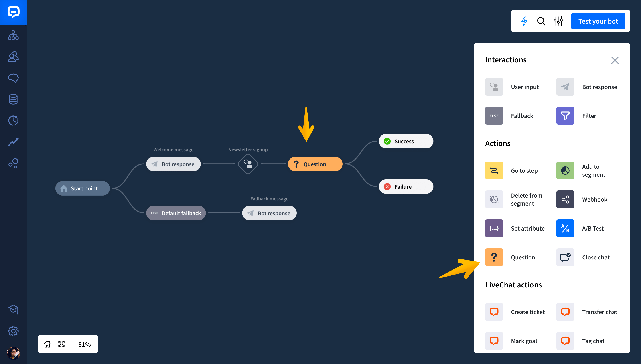This screenshot has height=364, width=641.
Task: Click the lightning bolt icon
Action: pyautogui.click(x=524, y=21)
